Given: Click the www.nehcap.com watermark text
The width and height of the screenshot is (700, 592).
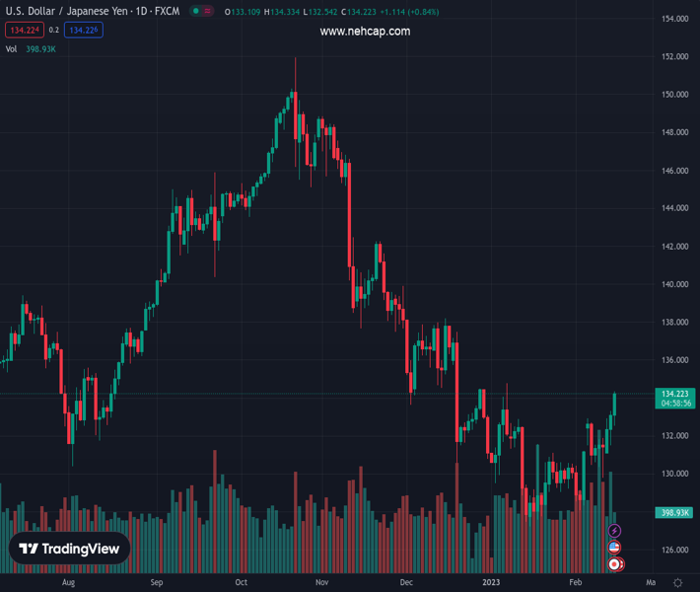Looking at the screenshot, I should click(x=365, y=32).
